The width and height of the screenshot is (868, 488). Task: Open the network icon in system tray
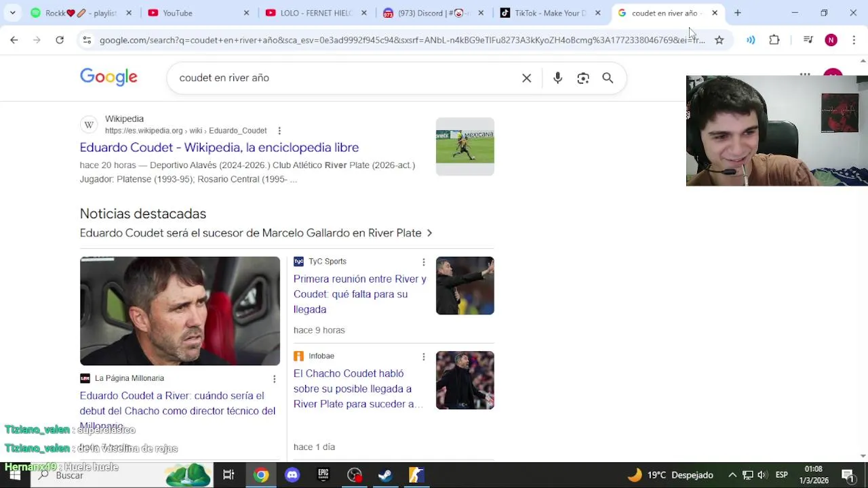747,475
